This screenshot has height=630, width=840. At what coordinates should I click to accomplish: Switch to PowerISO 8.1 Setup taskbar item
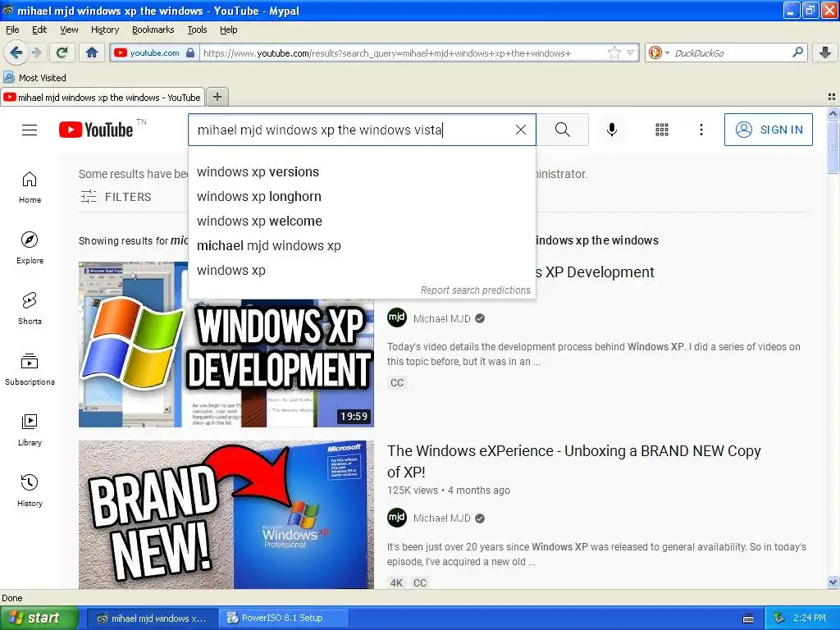coord(284,618)
